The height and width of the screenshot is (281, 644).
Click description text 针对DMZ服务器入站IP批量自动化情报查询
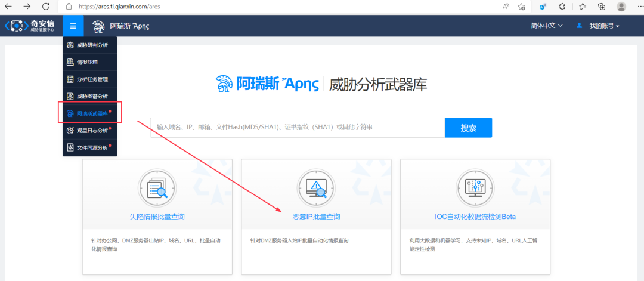299,241
